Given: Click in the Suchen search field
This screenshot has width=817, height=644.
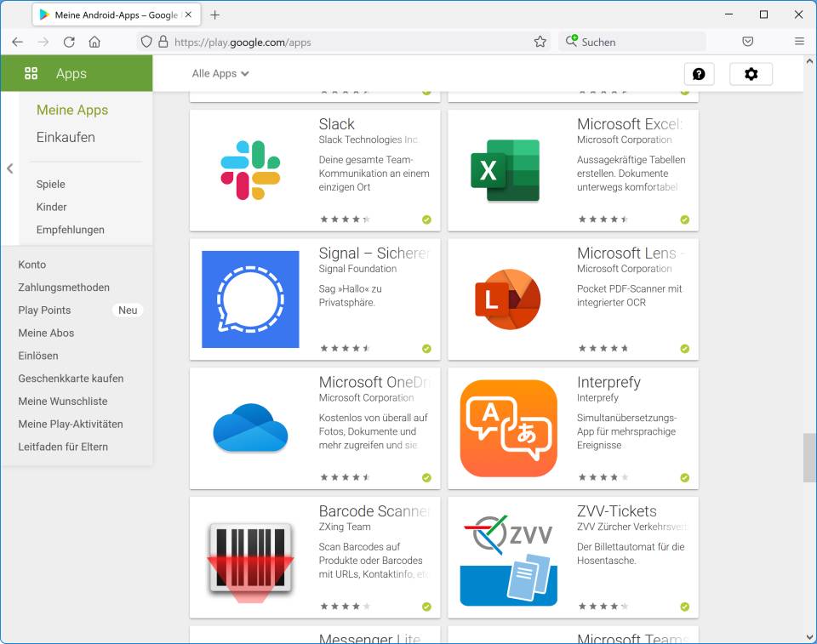Looking at the screenshot, I should [x=638, y=42].
